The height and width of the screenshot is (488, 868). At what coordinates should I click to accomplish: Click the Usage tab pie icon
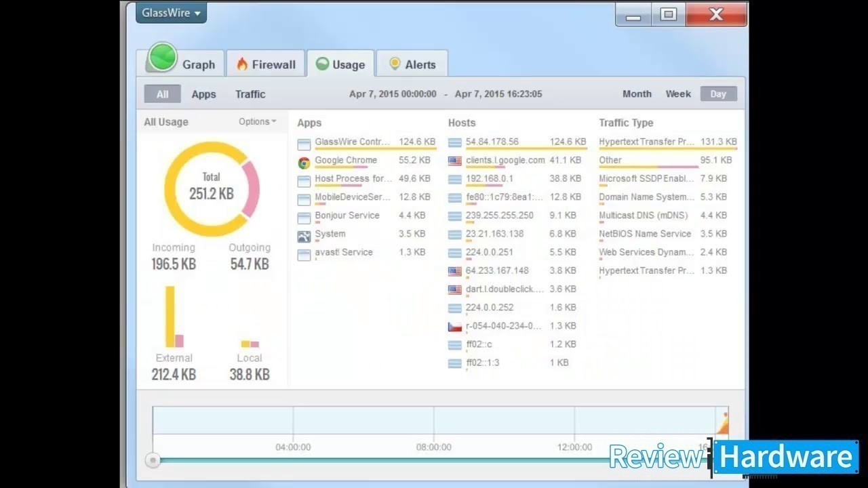coord(322,64)
